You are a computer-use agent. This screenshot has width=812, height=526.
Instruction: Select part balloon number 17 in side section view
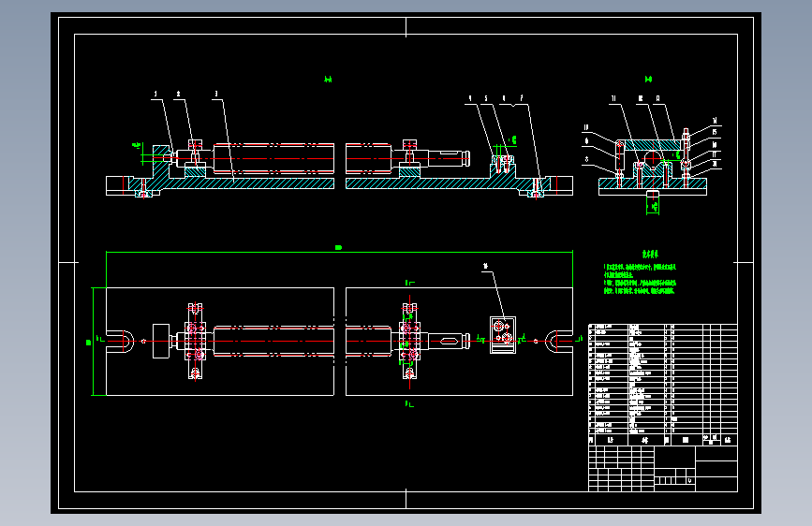[715, 154]
